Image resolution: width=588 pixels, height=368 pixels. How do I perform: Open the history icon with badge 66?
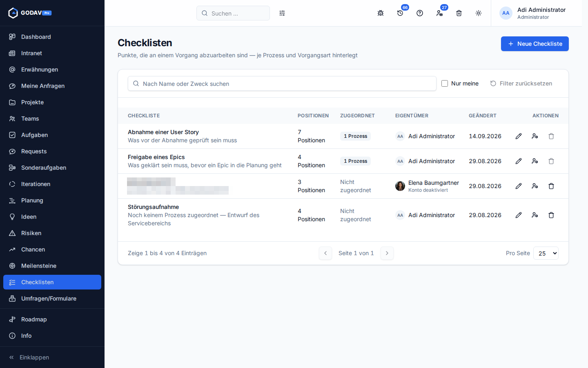point(400,13)
